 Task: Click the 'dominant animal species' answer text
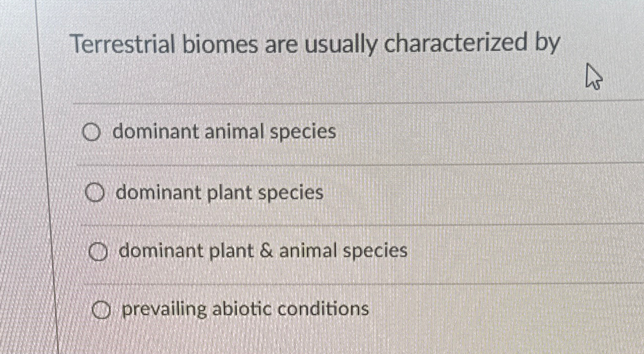click(x=224, y=132)
